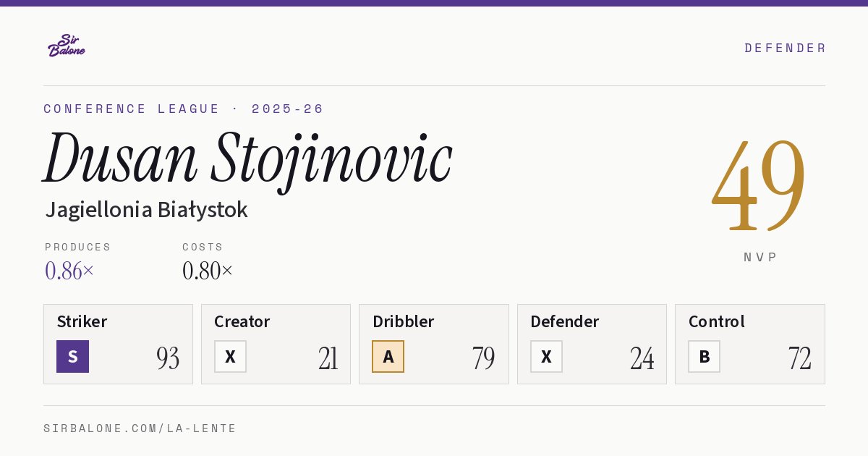This screenshot has width=868, height=456.
Task: Click the Creator score 21
Action: (x=328, y=358)
